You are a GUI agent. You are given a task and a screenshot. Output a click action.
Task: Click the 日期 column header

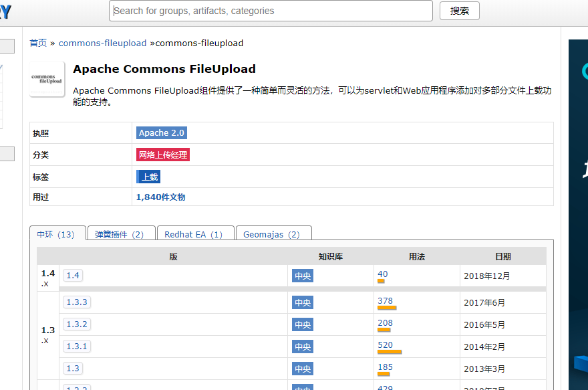point(503,256)
